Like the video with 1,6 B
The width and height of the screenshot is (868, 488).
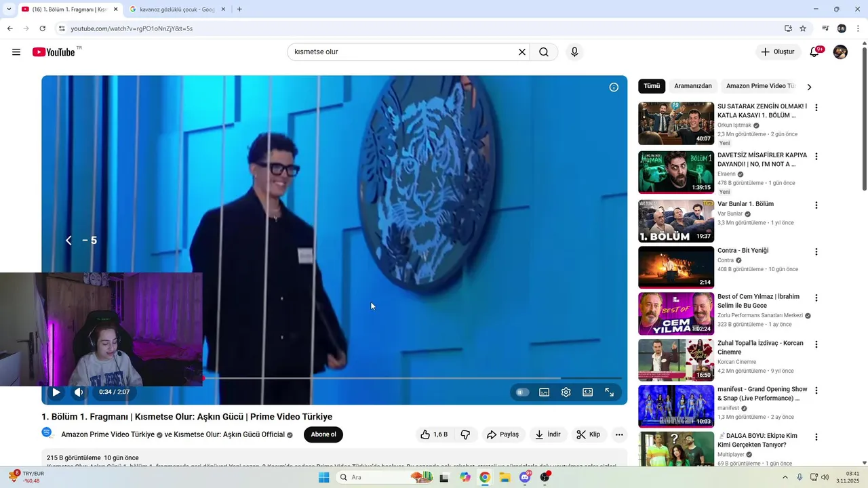tap(434, 434)
